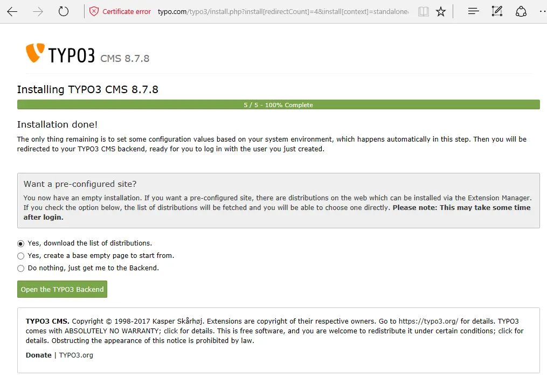
Task: Open the Hub lines icon
Action: (x=473, y=11)
